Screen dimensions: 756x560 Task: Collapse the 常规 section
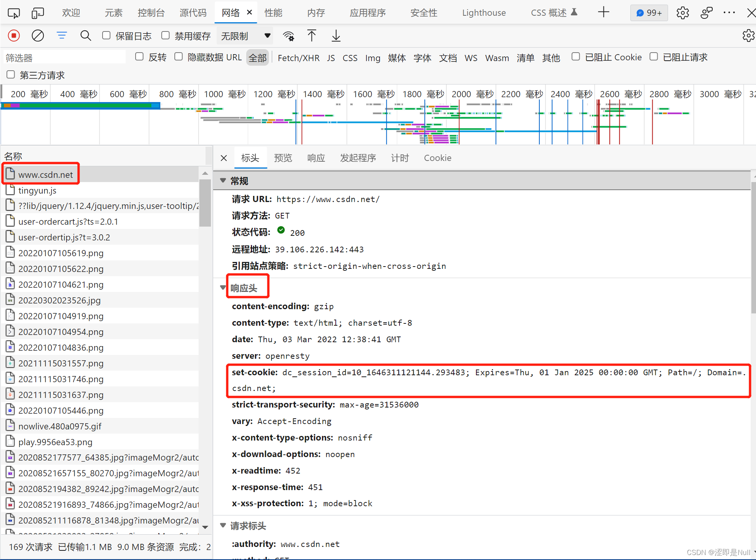pyautogui.click(x=223, y=181)
